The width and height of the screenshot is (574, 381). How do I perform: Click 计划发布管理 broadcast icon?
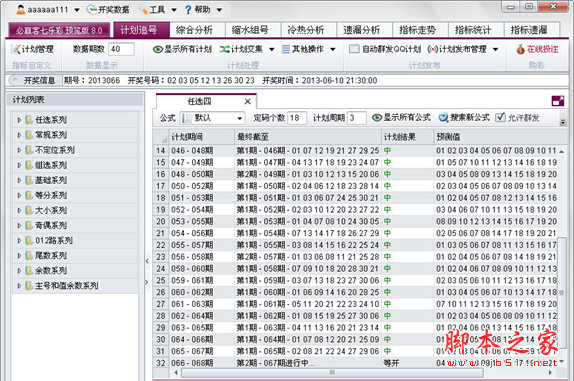[432, 49]
